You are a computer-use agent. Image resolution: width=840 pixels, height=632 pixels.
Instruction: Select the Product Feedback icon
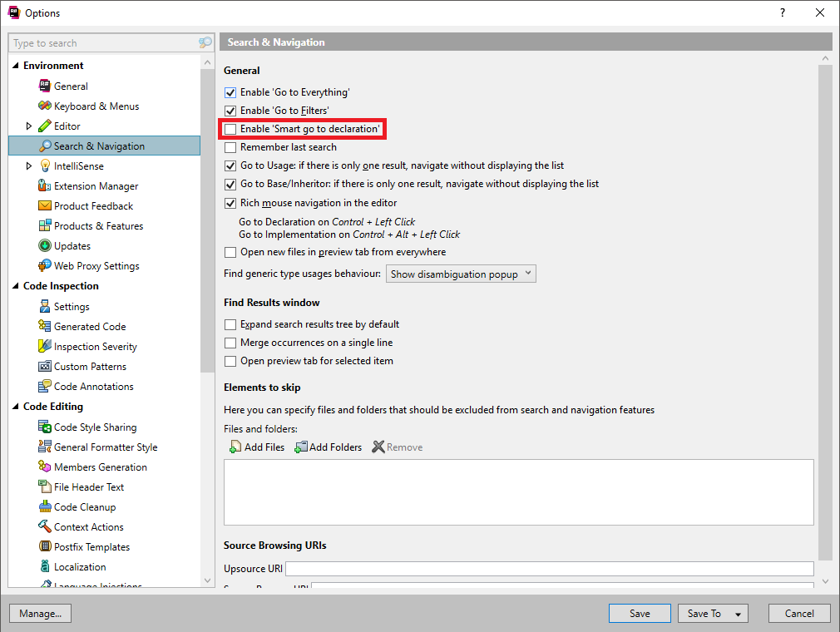point(45,205)
